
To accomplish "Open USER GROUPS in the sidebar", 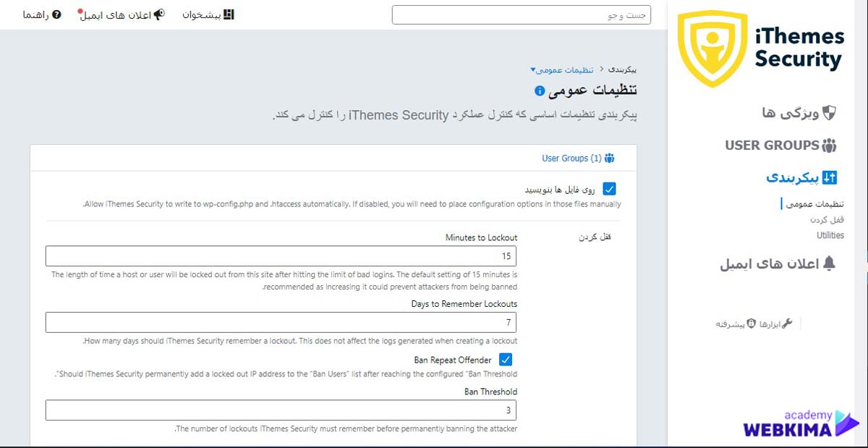I will (x=772, y=145).
